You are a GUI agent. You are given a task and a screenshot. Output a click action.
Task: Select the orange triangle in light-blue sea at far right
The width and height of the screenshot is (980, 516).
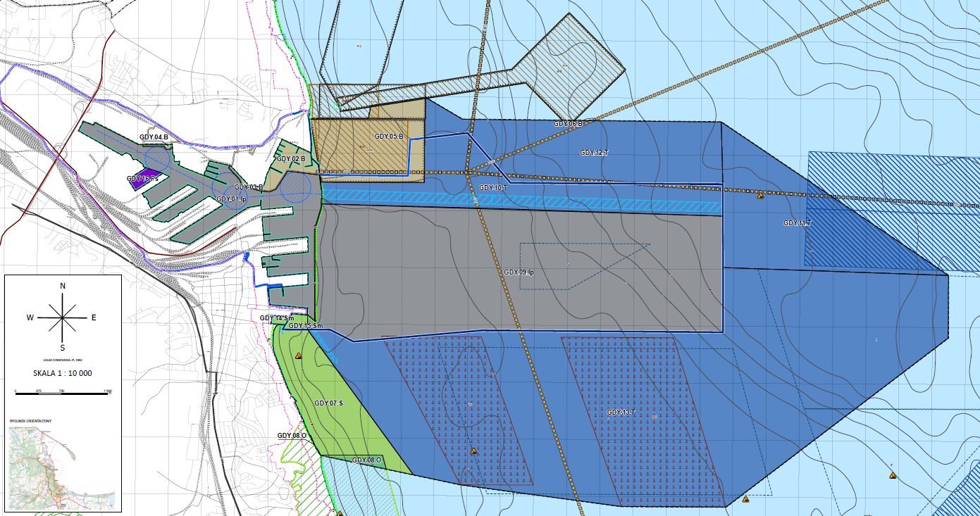pos(893,476)
